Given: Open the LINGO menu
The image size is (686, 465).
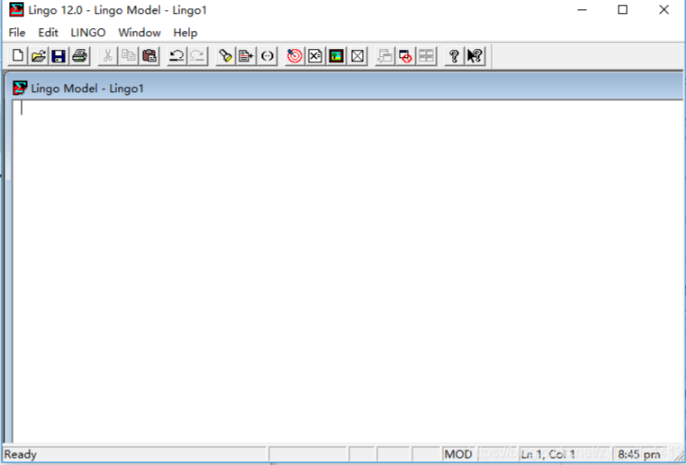Looking at the screenshot, I should 88,32.
